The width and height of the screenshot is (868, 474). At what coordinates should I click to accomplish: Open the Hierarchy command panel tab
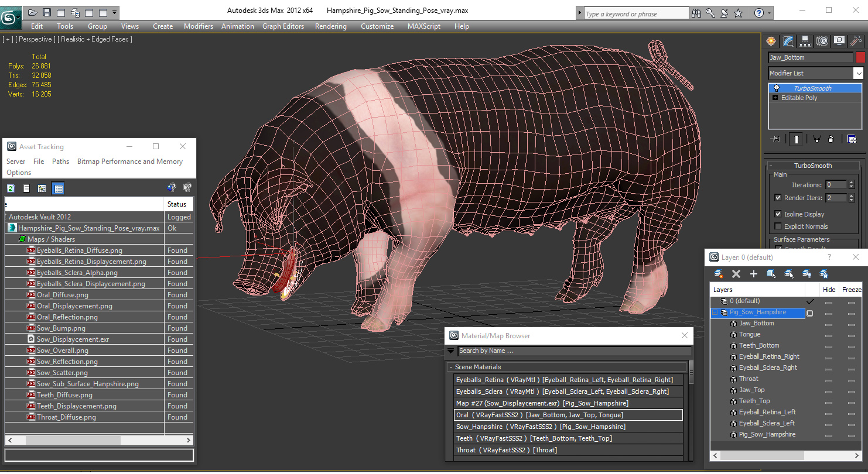click(805, 40)
